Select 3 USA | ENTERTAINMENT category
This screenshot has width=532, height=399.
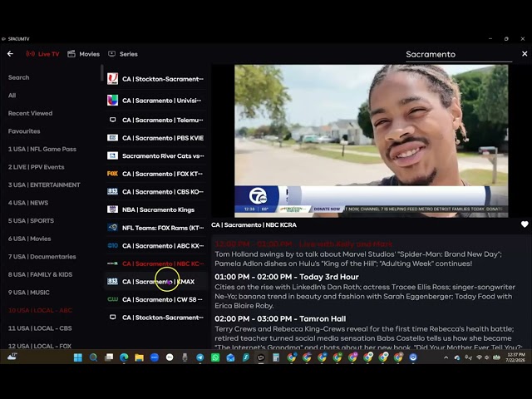pos(44,185)
